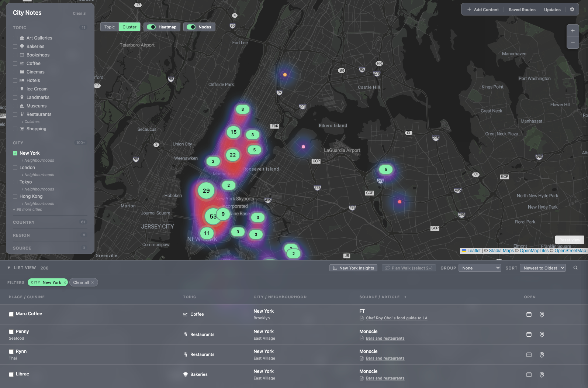Show the 96 more cities link
Viewport: 588px width, 388px height.
(x=28, y=209)
